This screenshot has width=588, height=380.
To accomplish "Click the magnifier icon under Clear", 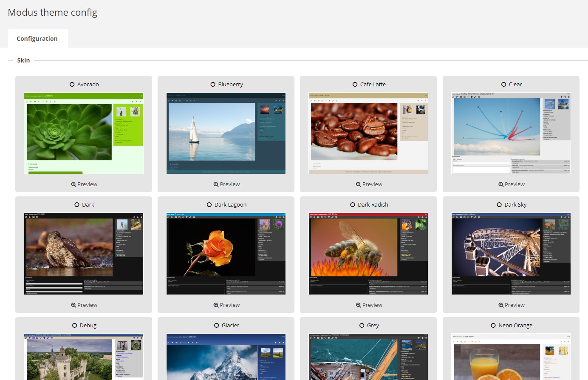I will tap(501, 184).
